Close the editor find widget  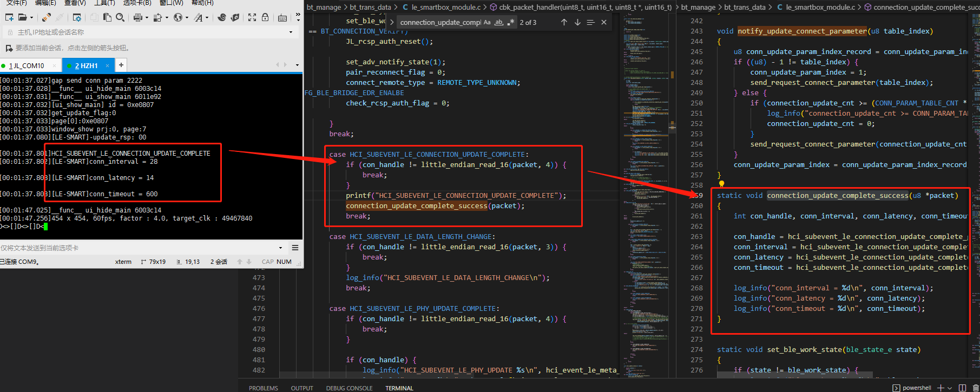click(x=604, y=22)
